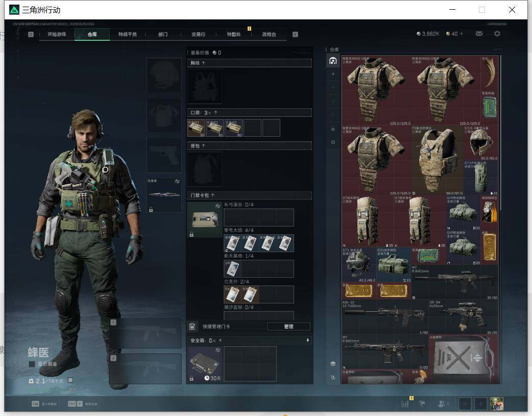Open the 特勤处 tab
This screenshot has height=416, width=532.
234,34
